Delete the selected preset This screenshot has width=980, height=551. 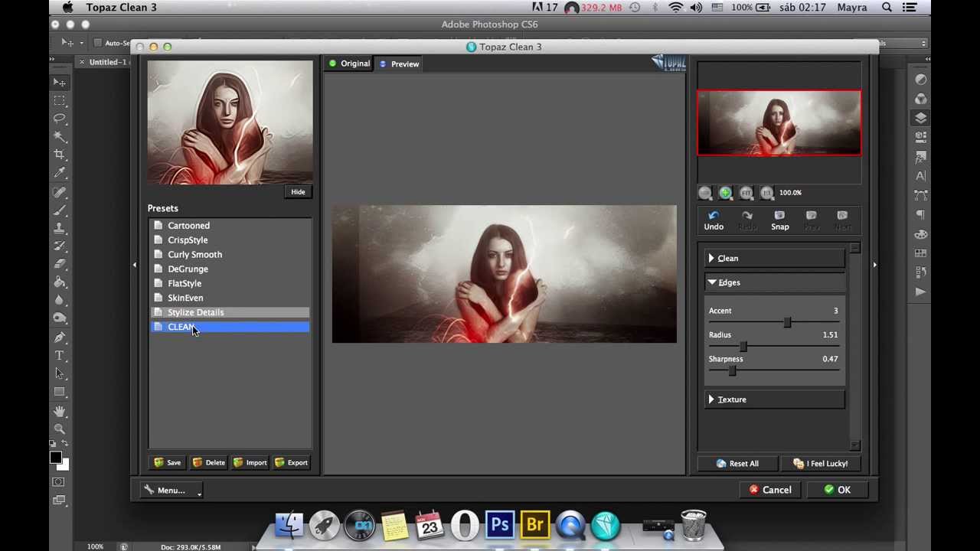pyautogui.click(x=209, y=463)
